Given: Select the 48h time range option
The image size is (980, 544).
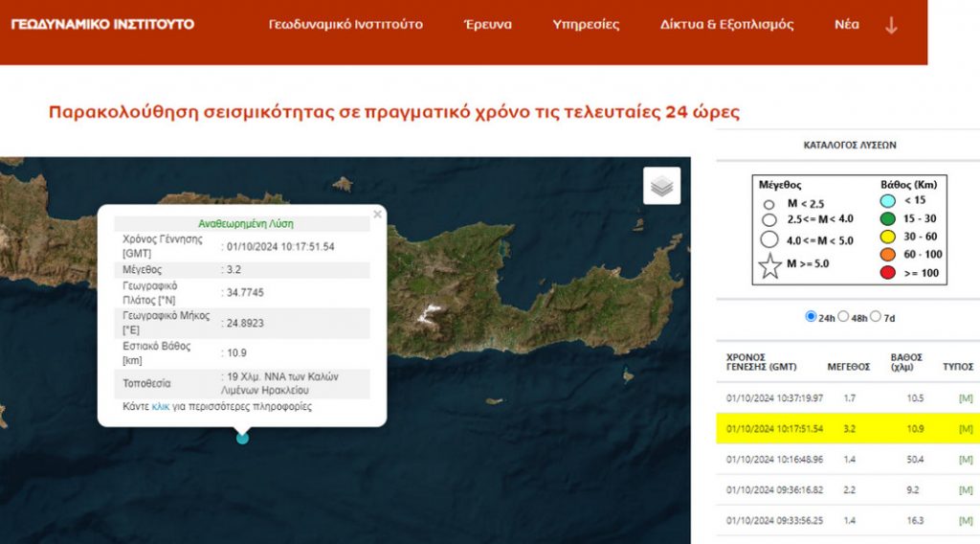Looking at the screenshot, I should pos(843,317).
